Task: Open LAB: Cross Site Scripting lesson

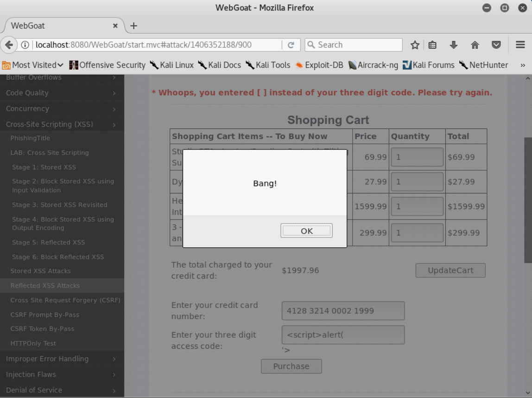Action: point(50,153)
